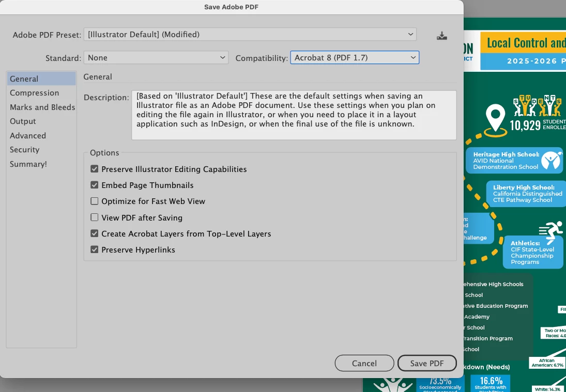View the Summary! category
This screenshot has height=392, width=566.
coord(28,164)
